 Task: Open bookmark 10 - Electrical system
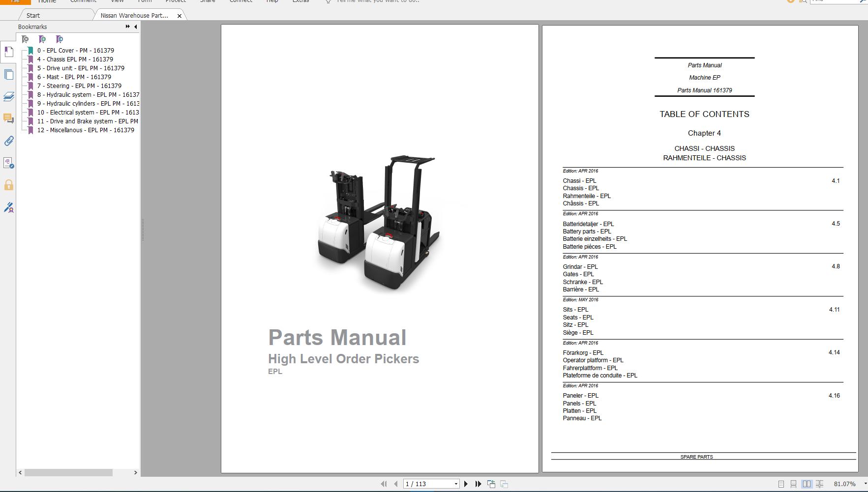click(88, 113)
